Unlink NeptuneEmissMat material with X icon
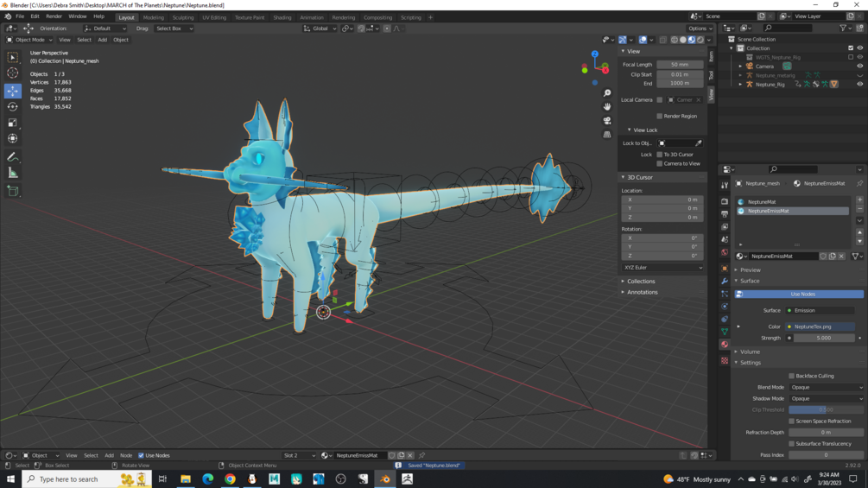This screenshot has width=868, height=488. click(841, 257)
